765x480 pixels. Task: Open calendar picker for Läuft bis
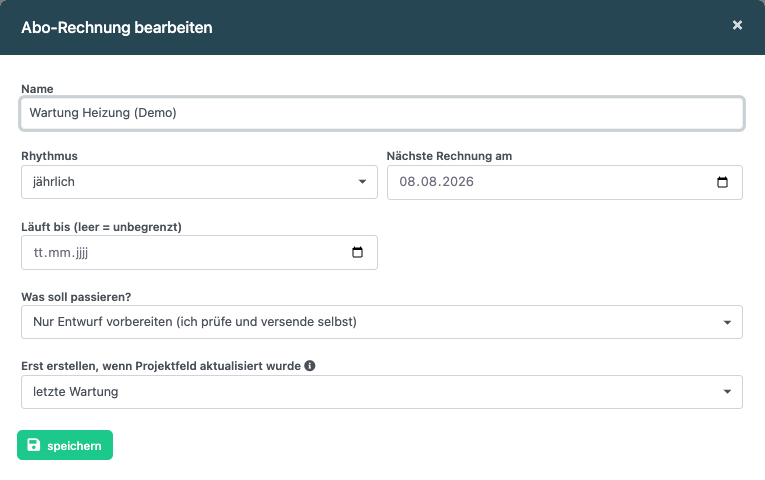[357, 252]
